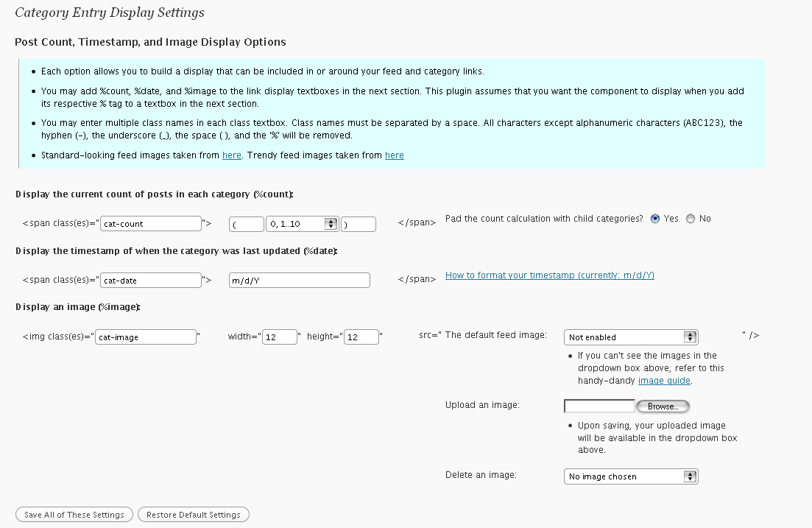Open the timestamp format help link
This screenshot has width=812, height=528.
tap(549, 275)
